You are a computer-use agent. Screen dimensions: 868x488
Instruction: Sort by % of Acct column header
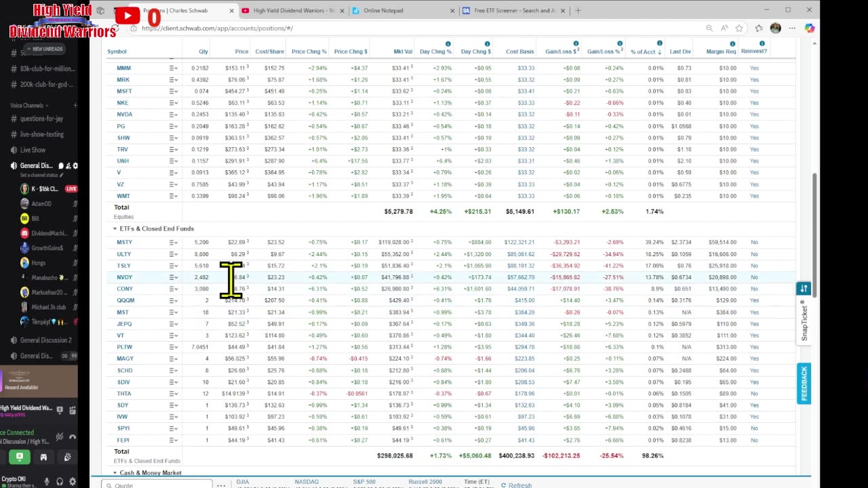pos(645,52)
